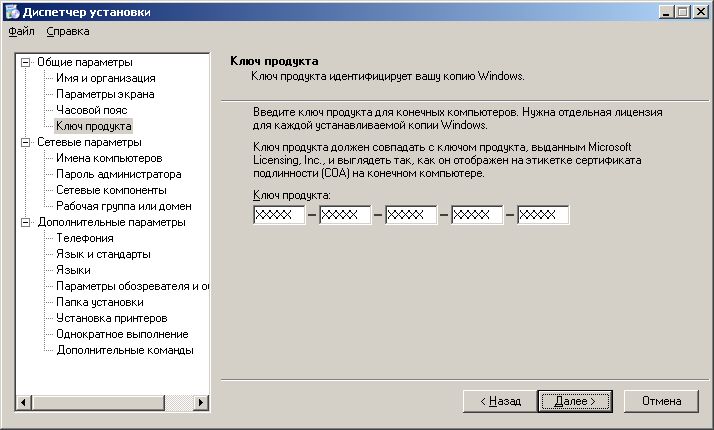Screen dimensions: 714x430
Task: Collapse the Сетевые параметры tree node
Action: 26,142
